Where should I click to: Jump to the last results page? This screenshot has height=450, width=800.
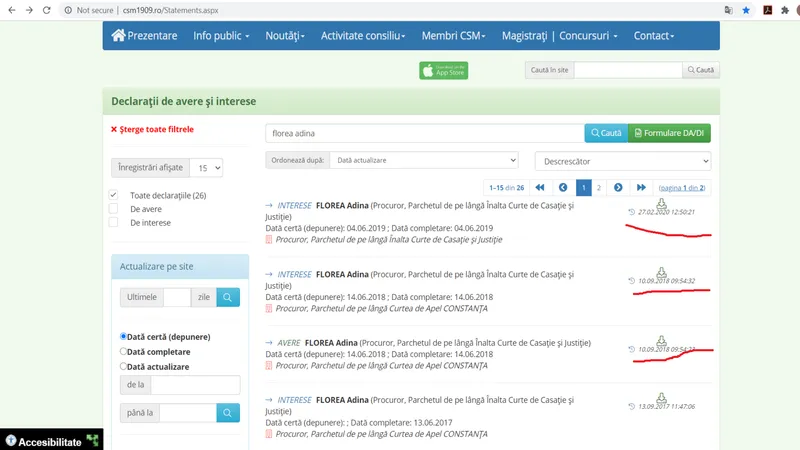[x=639, y=187]
